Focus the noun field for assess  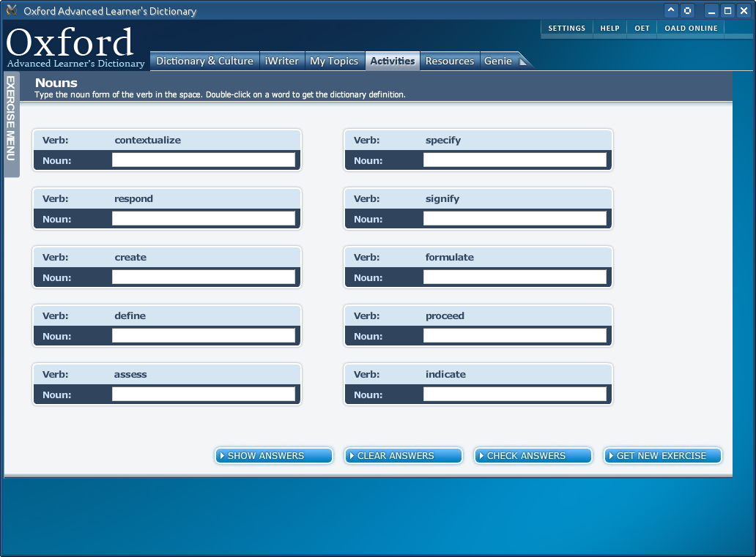[x=204, y=394]
